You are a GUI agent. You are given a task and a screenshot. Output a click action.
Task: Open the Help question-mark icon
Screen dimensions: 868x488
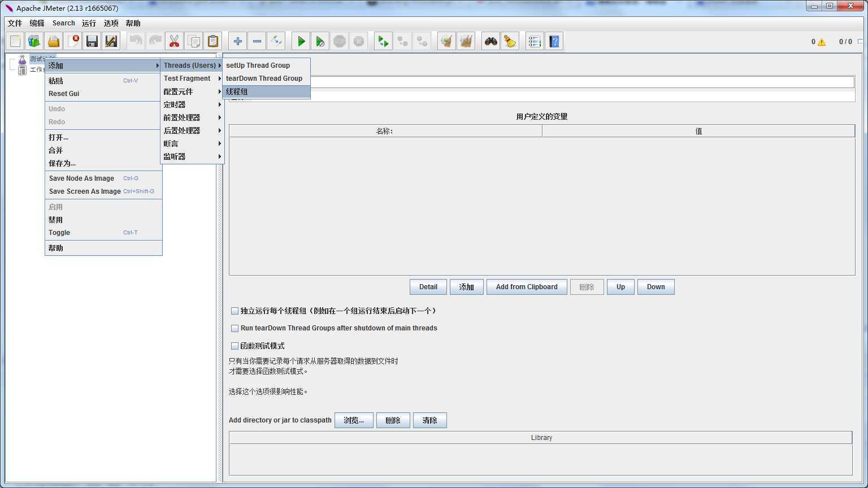pyautogui.click(x=554, y=41)
